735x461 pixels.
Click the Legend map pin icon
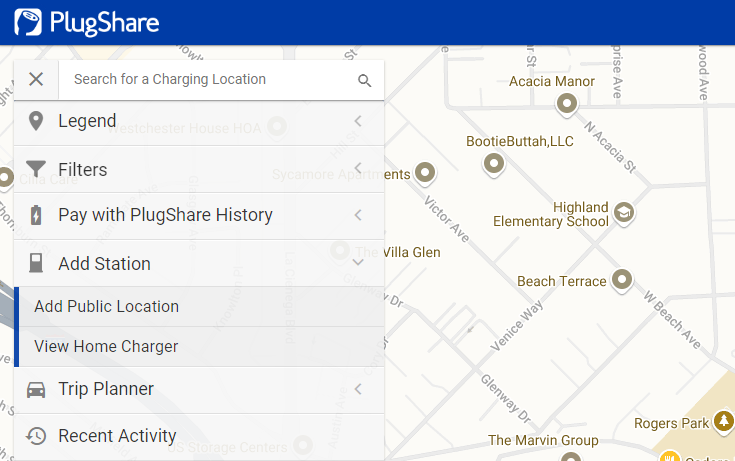click(x=36, y=121)
